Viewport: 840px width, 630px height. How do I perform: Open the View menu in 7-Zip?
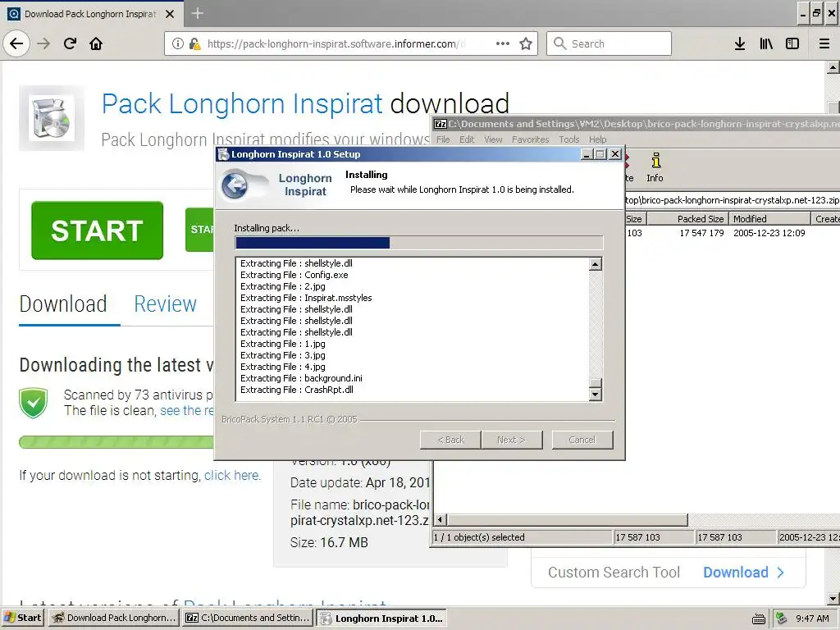(493, 139)
